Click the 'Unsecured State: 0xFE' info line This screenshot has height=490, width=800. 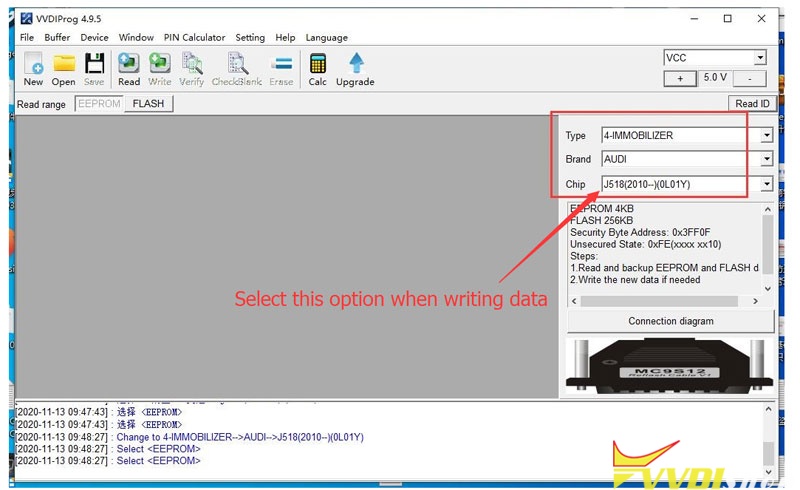[x=645, y=244]
